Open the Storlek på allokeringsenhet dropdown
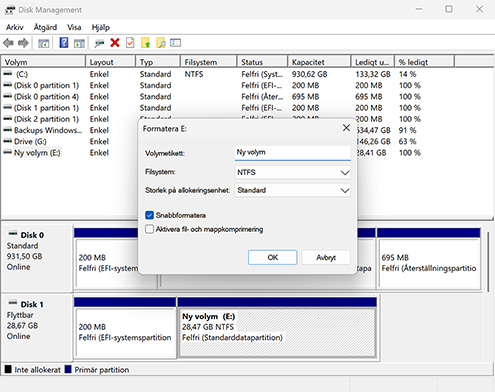The height and width of the screenshot is (392, 495). click(x=292, y=190)
